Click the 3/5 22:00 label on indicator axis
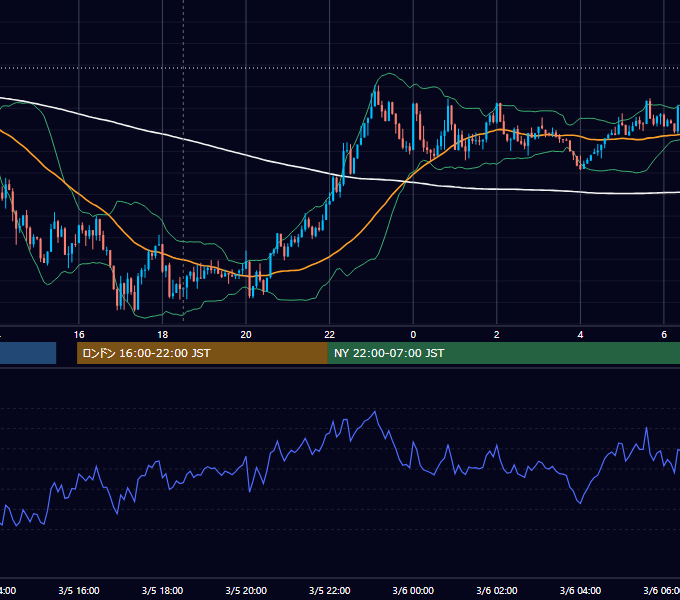The height and width of the screenshot is (600, 680). 330,590
